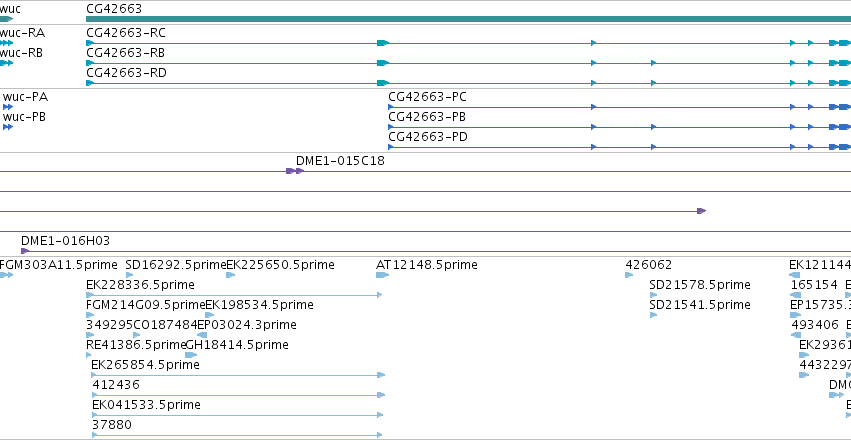Image resolution: width=851 pixels, height=440 pixels.
Task: Click the arrow glyph below AT12148.5prime
Action: (382, 275)
